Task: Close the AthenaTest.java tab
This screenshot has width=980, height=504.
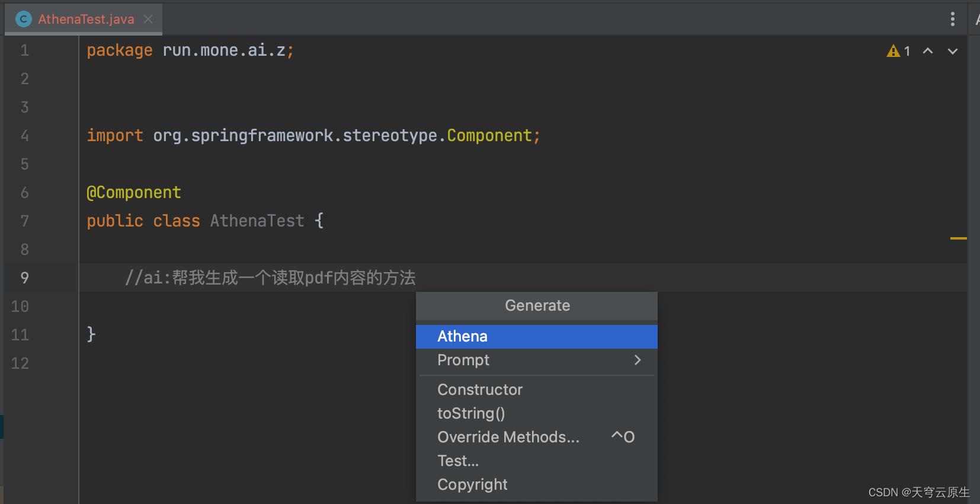Action: point(148,18)
